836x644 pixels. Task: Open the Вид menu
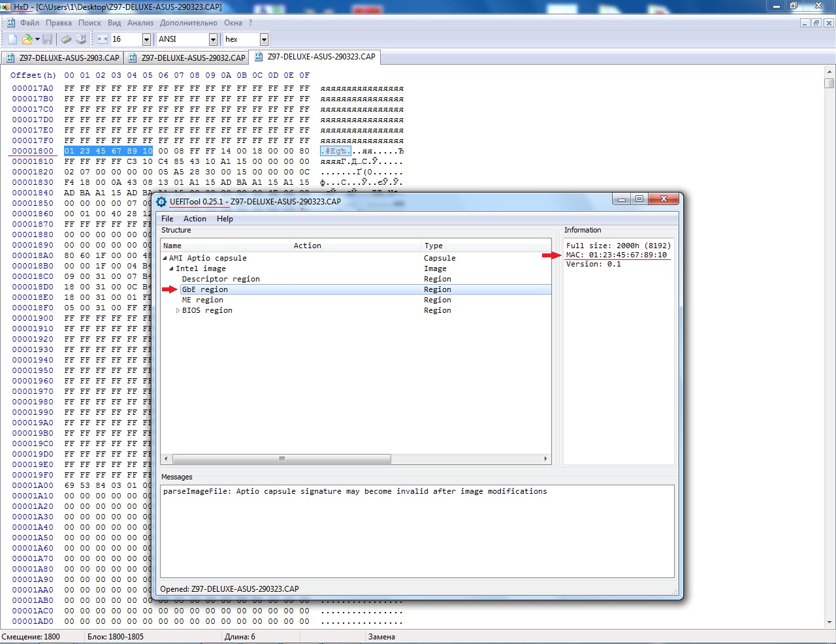(114, 22)
